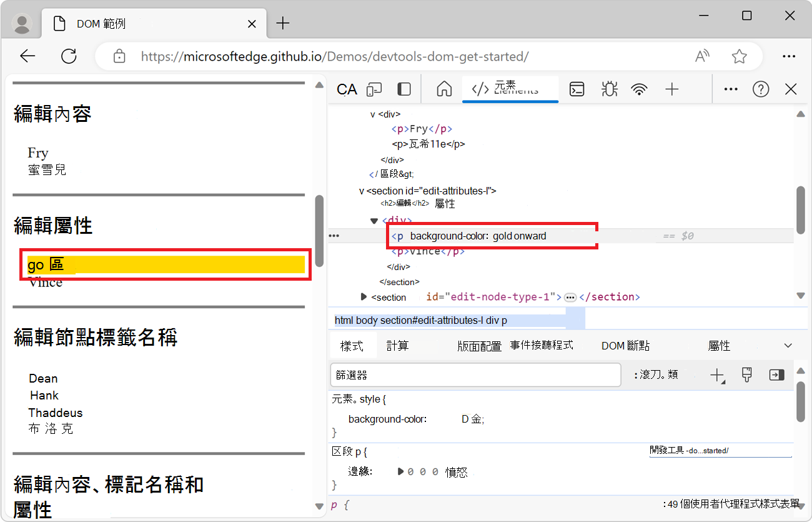Click the Read aloud icon in address bar

[x=703, y=56]
